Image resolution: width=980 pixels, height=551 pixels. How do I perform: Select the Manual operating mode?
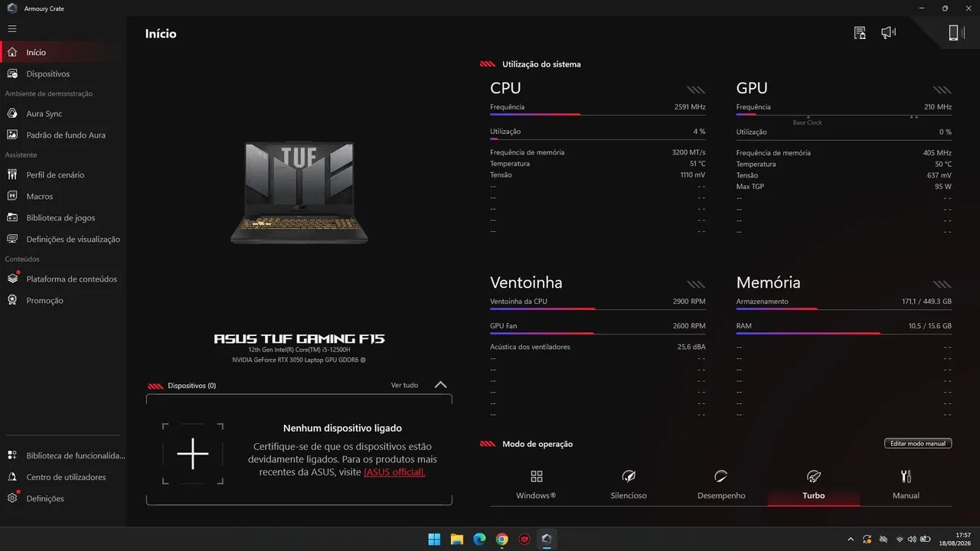coord(906,485)
